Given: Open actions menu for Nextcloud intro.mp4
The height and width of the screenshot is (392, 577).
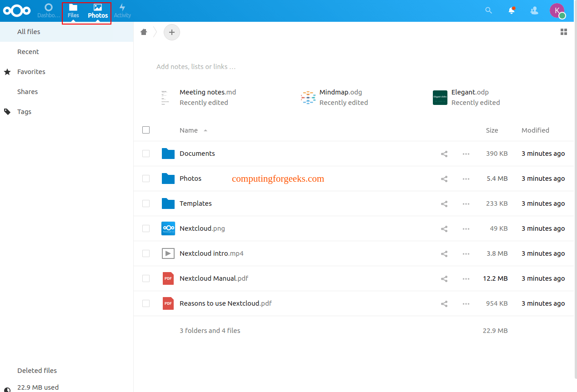Looking at the screenshot, I should (x=466, y=253).
